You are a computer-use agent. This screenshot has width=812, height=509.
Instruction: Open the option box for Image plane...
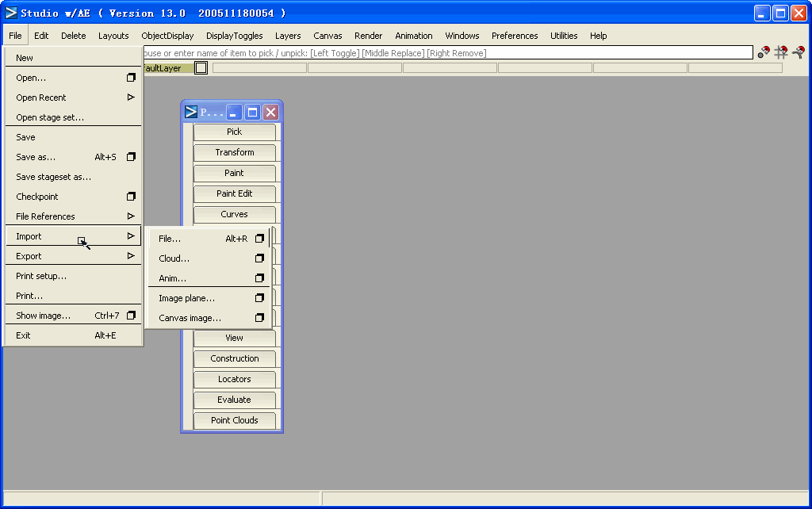259,298
